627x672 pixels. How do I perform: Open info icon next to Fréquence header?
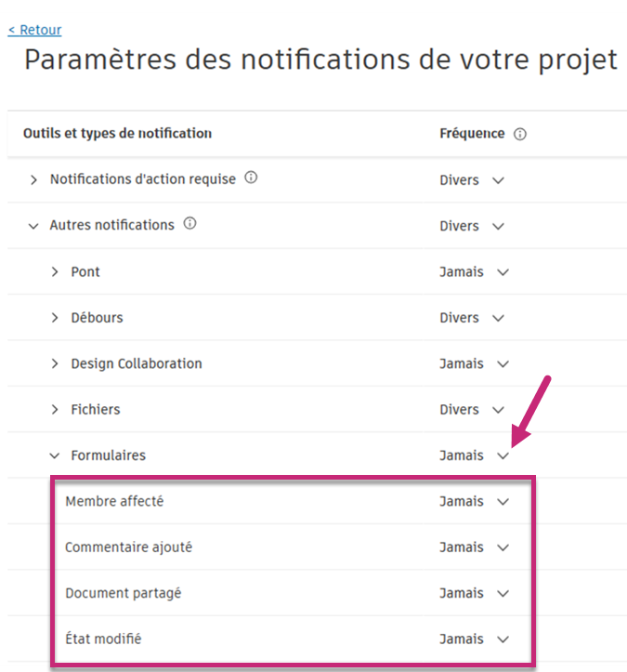[x=520, y=134]
